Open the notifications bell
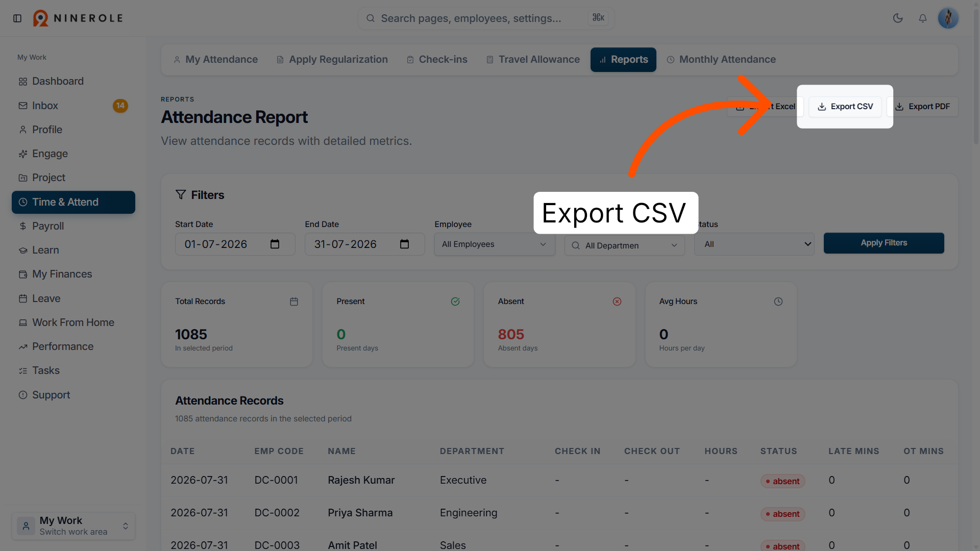This screenshot has height=551, width=980. 923,18
